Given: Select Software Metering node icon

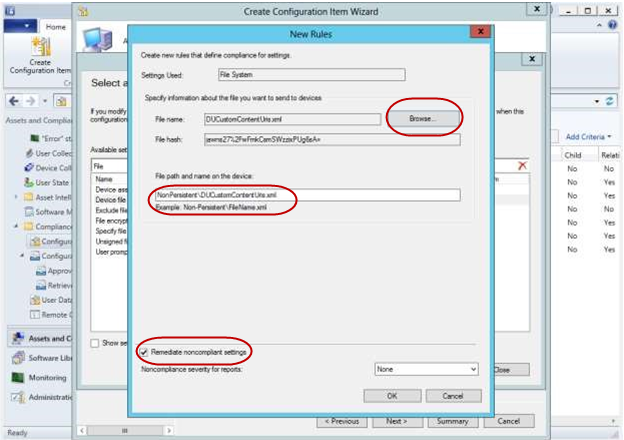Looking at the screenshot, I should (x=29, y=212).
